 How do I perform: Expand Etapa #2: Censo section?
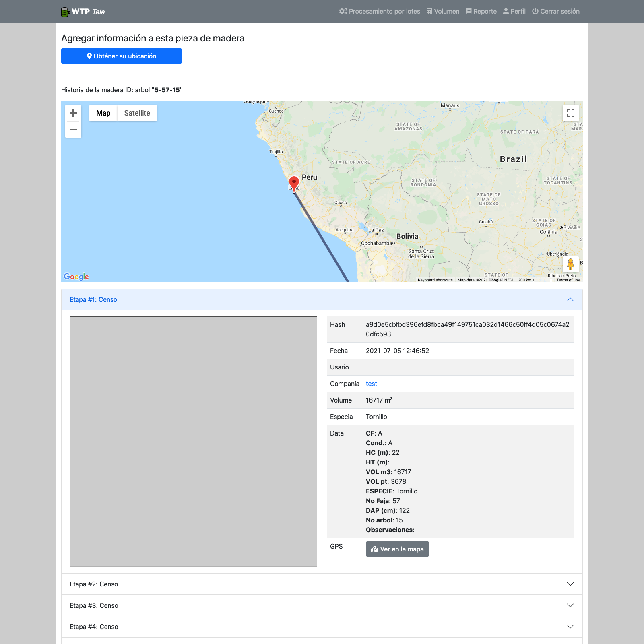coord(322,584)
